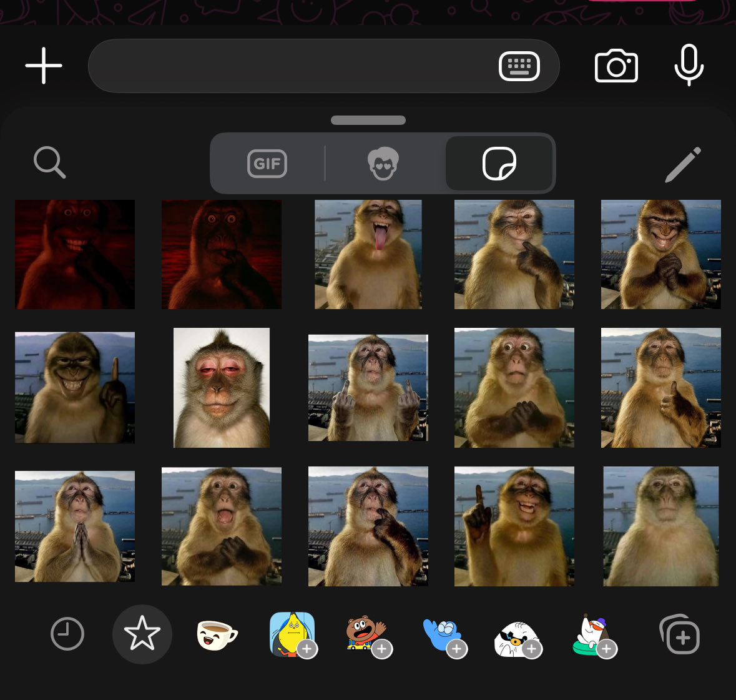Send monkey showing both middle fingers sticker

[368, 387]
